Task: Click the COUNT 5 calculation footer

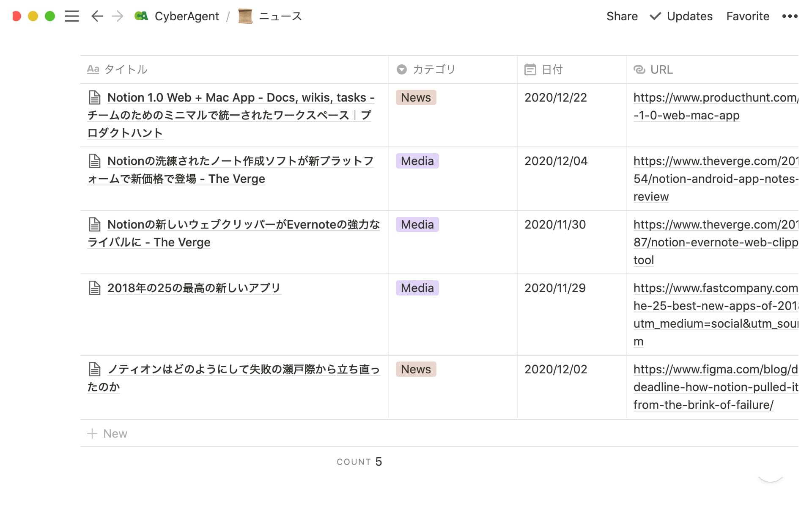Action: (359, 461)
